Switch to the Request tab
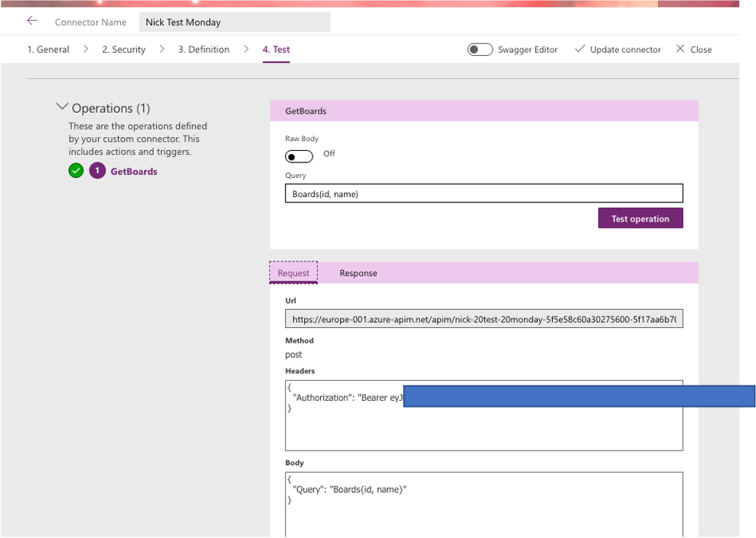756x538 pixels. [293, 273]
